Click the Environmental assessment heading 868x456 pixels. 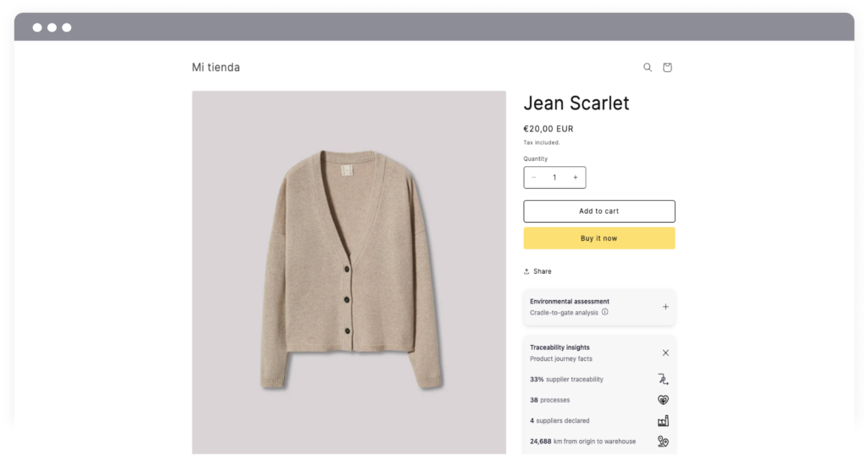click(x=569, y=302)
